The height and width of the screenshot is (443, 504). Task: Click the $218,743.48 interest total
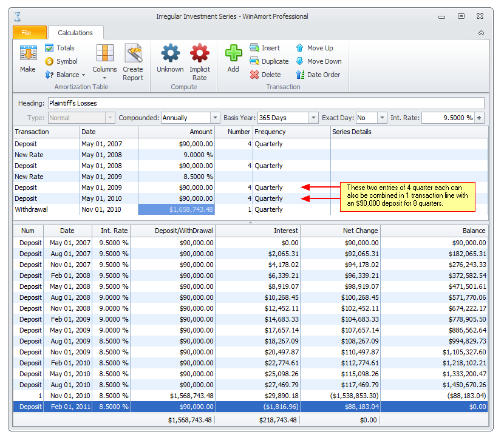click(x=278, y=420)
